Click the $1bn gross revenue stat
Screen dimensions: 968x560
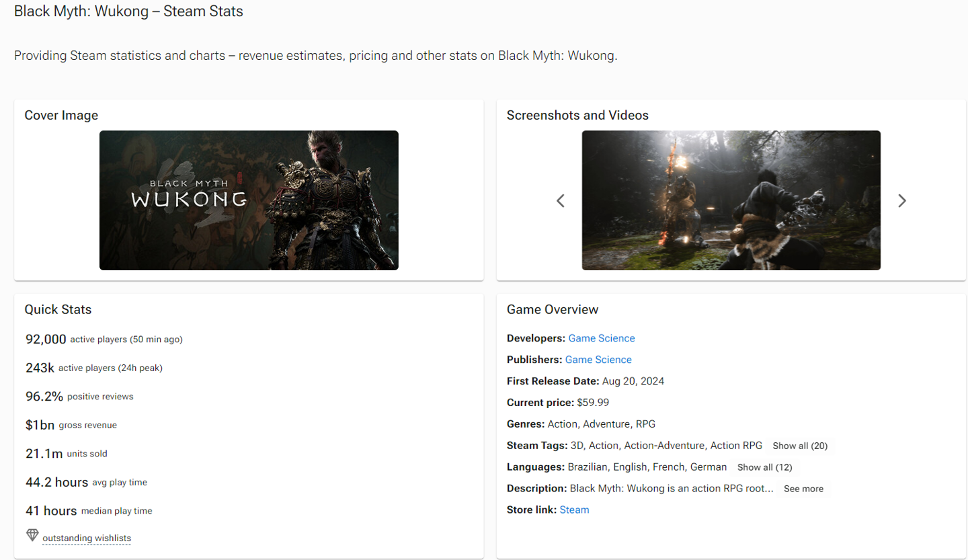pos(71,426)
